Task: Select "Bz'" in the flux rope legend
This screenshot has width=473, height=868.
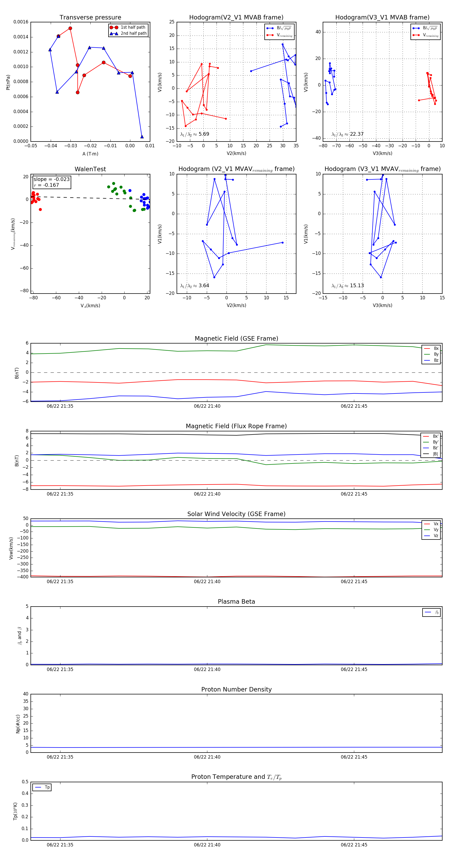Action: click(x=431, y=448)
